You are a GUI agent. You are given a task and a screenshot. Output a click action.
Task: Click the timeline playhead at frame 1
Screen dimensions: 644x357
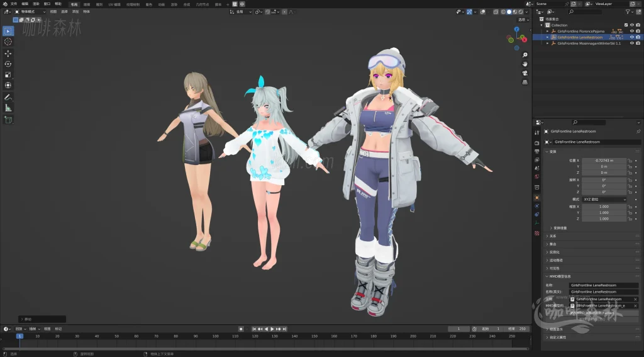pos(19,336)
